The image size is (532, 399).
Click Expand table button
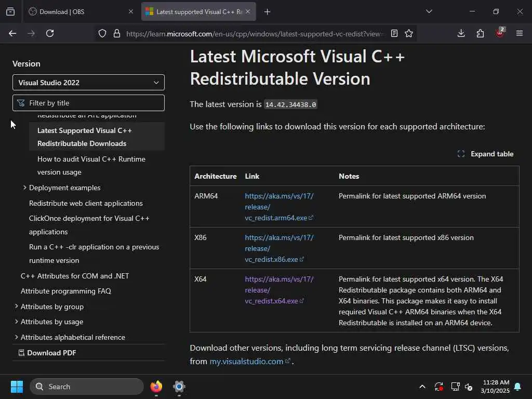[x=486, y=154]
